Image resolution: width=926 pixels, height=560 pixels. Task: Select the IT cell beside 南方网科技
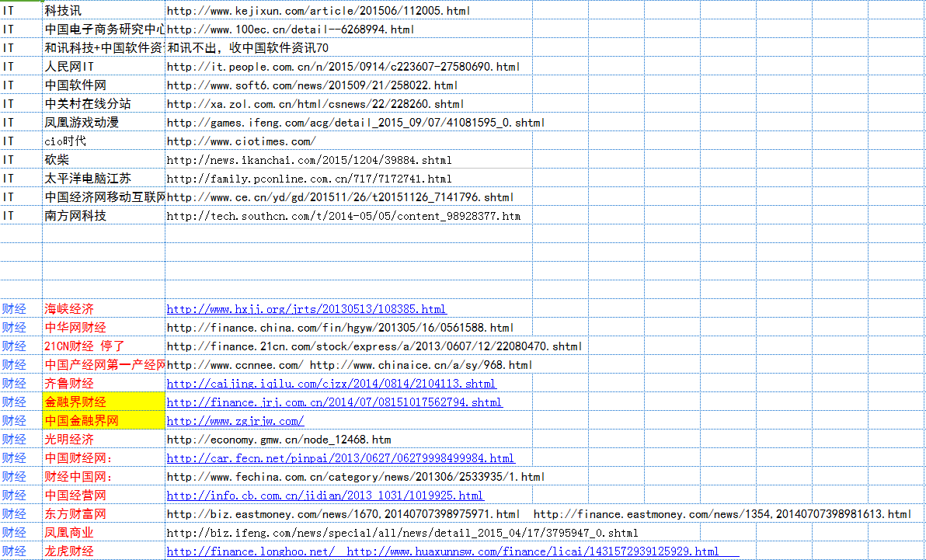(x=21, y=216)
